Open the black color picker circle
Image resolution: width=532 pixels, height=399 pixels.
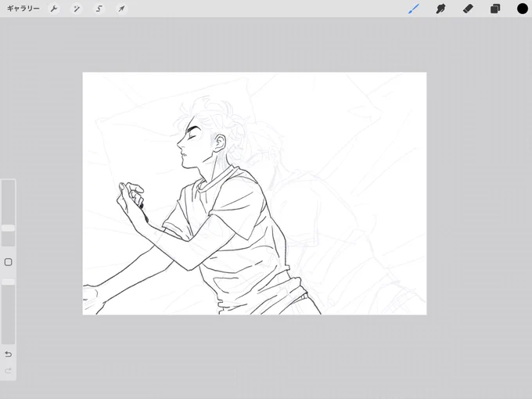tap(522, 9)
